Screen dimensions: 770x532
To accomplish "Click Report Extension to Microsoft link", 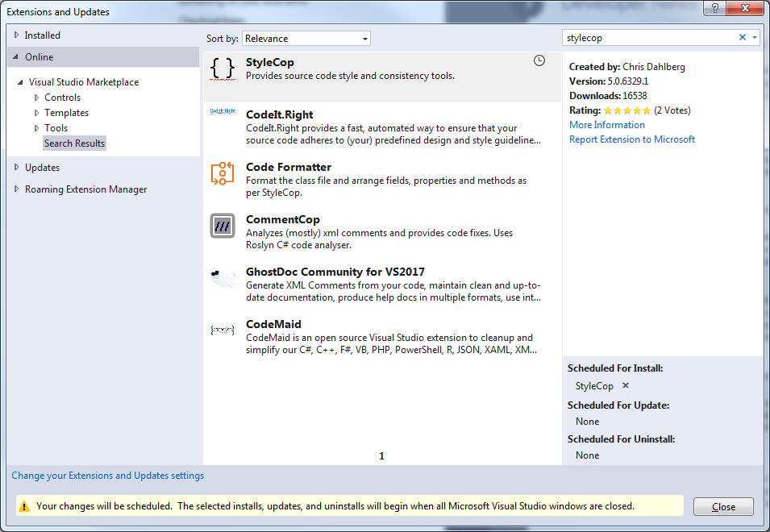I will coord(631,139).
